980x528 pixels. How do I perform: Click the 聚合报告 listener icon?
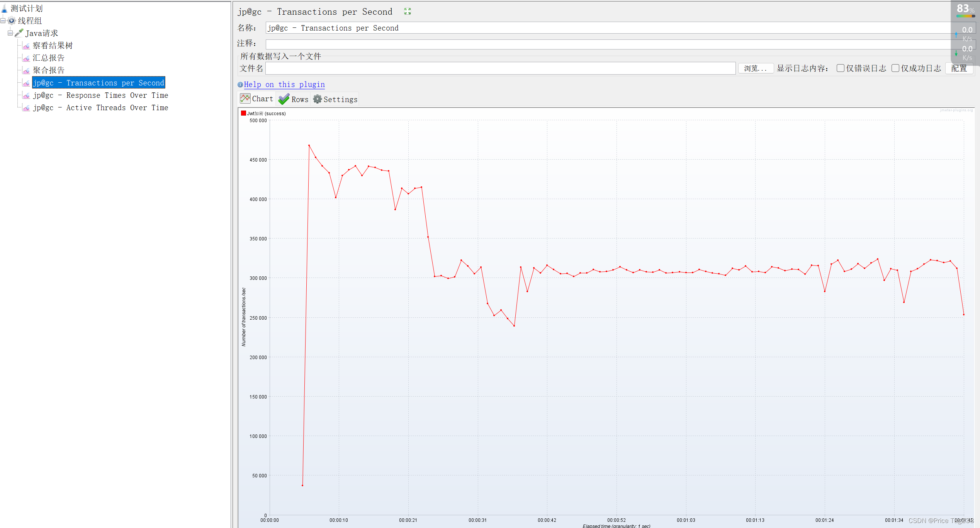[26, 71]
